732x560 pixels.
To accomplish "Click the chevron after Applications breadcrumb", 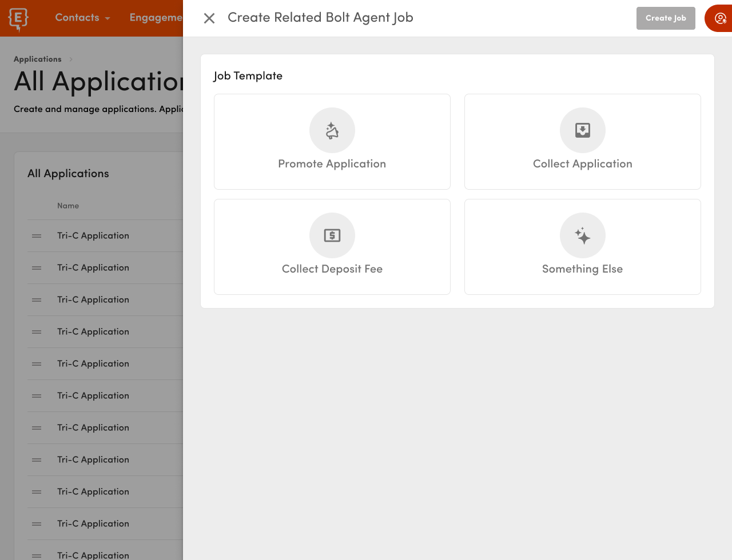I will 70,59.
